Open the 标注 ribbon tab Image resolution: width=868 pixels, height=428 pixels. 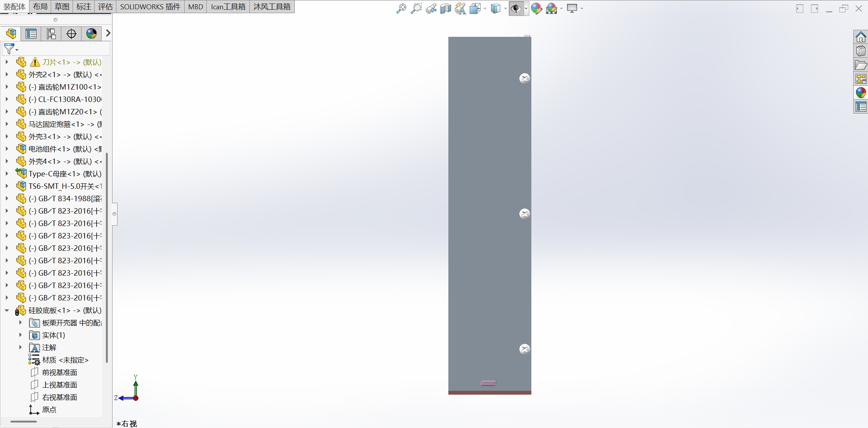pos(83,7)
